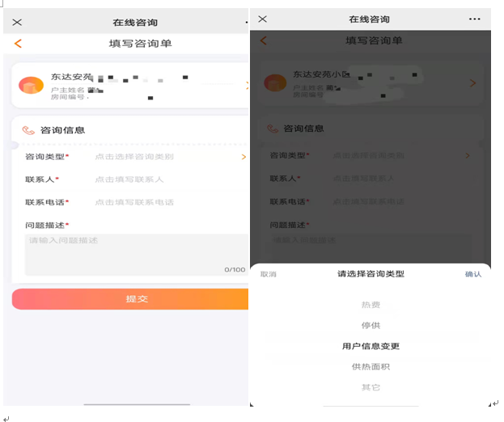Tap the X close icon on the left screen

[x=17, y=22]
